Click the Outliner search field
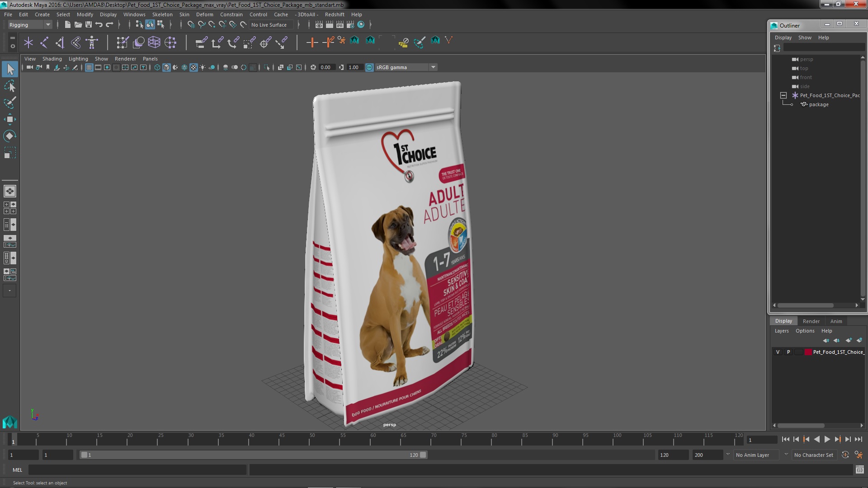868x488 pixels. click(x=824, y=48)
